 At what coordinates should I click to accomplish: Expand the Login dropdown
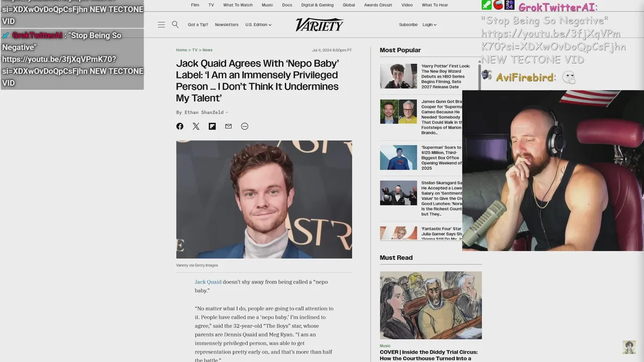pyautogui.click(x=429, y=25)
